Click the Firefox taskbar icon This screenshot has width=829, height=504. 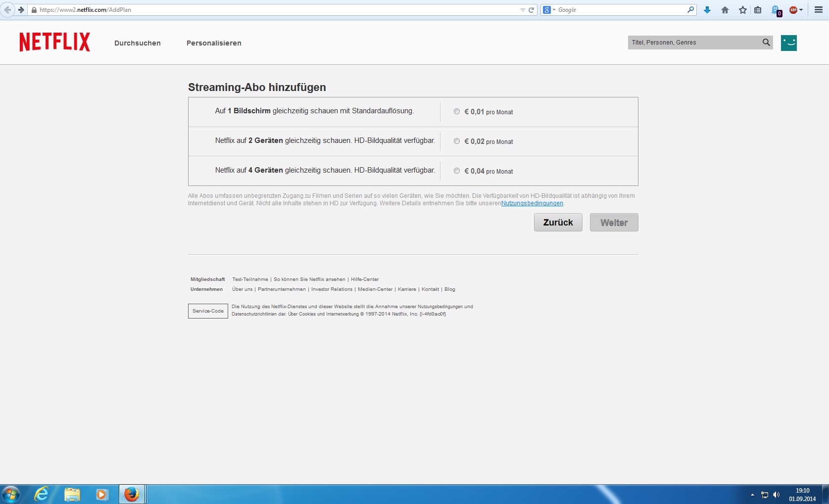(x=132, y=494)
